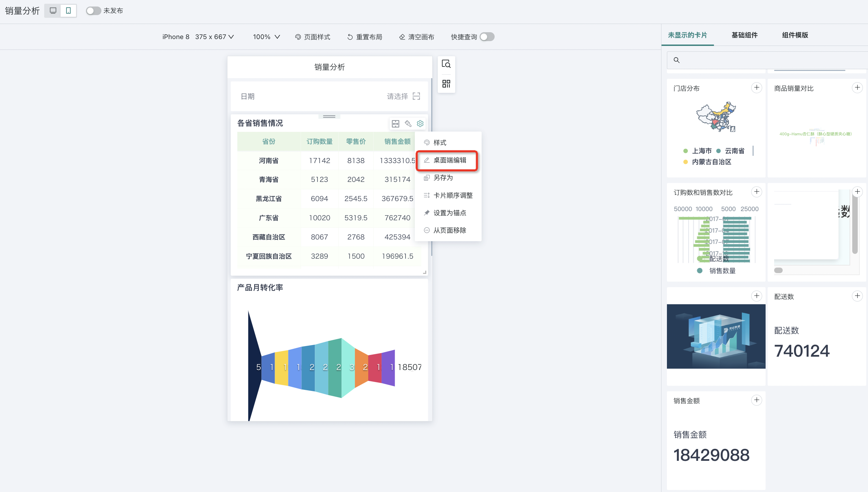Screen dimensions: 868x492
Task: Click the 宁夏回族自治区 table row cell
Action: tap(269, 256)
